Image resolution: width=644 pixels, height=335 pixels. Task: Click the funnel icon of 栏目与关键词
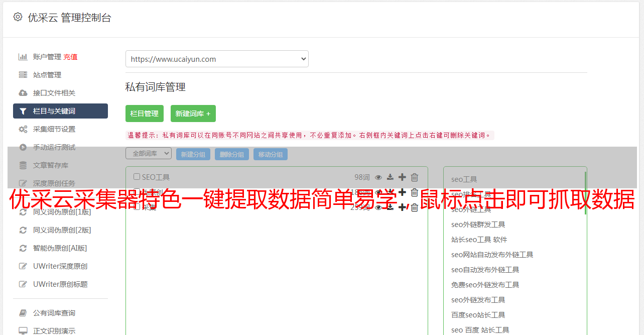tap(23, 111)
